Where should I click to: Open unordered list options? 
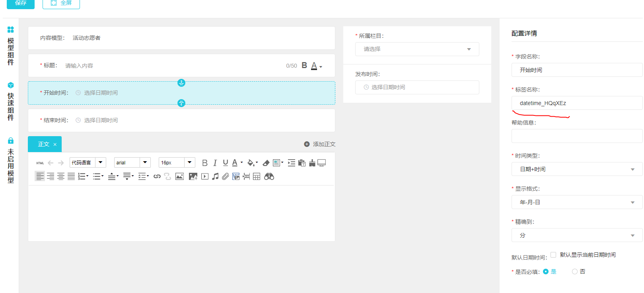[x=98, y=176]
